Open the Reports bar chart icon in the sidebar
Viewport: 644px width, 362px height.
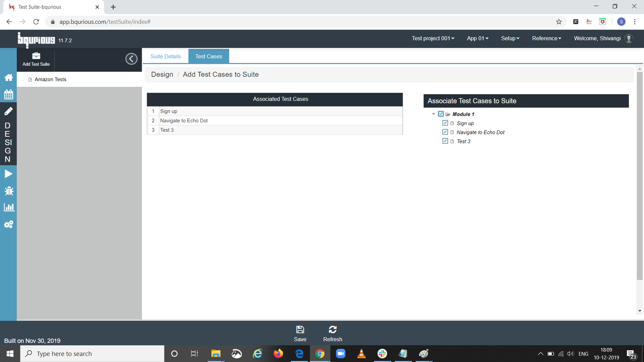[9, 207]
